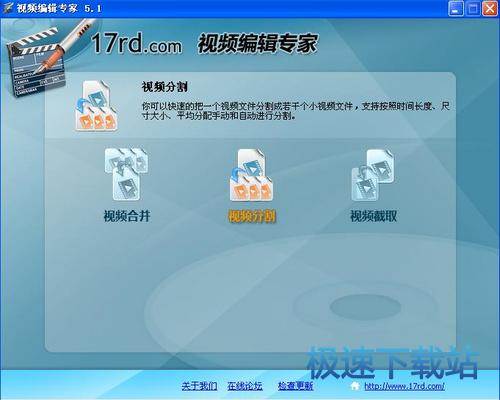500x400 pixels.
Task: Visit the http://www.17rd.com/ link
Action: [x=404, y=386]
